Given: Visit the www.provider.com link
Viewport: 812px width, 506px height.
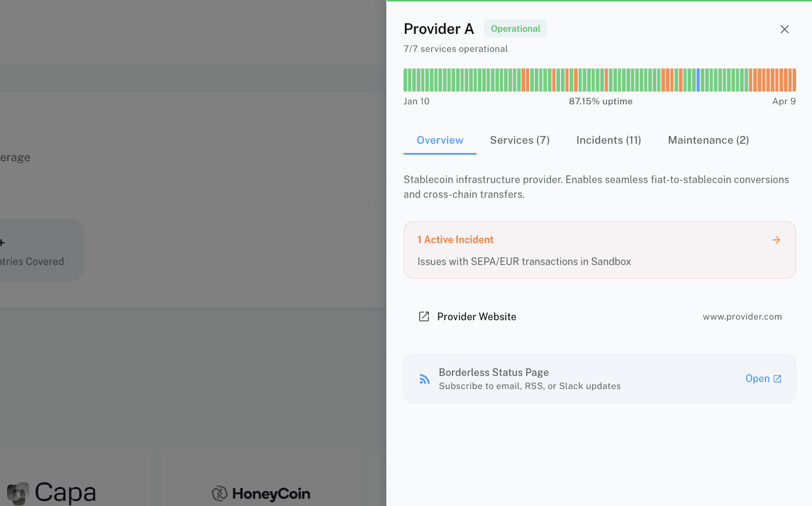Looking at the screenshot, I should tap(742, 317).
